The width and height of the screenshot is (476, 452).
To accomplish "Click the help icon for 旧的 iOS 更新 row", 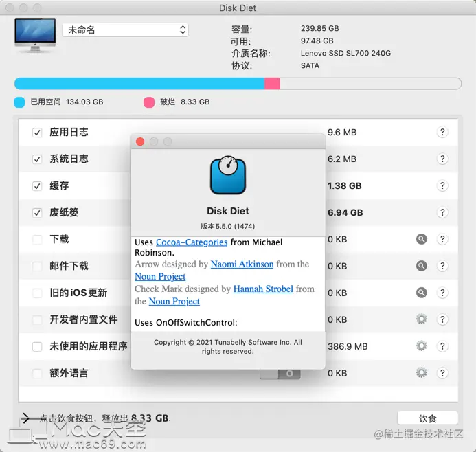I will pos(442,293).
